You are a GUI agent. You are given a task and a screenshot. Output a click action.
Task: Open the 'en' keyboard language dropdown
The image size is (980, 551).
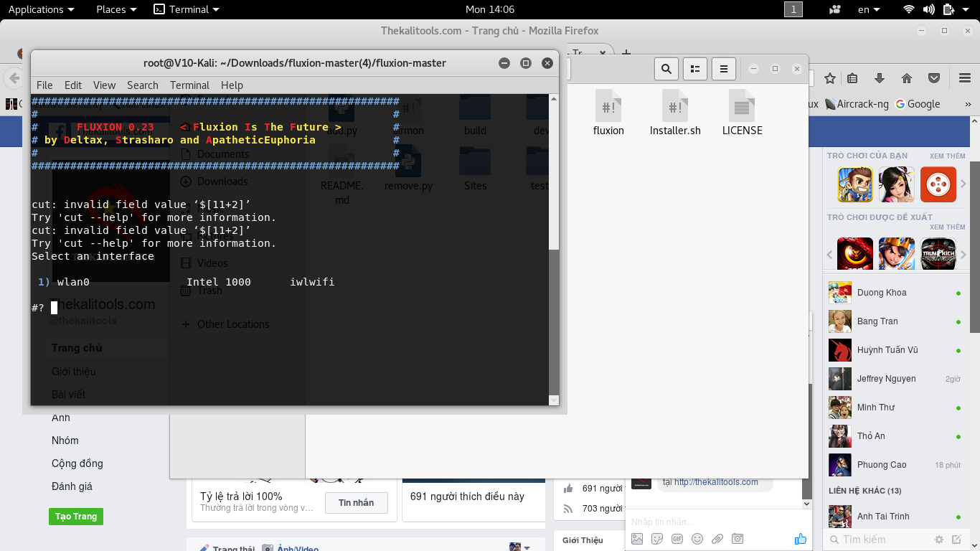[x=868, y=9]
